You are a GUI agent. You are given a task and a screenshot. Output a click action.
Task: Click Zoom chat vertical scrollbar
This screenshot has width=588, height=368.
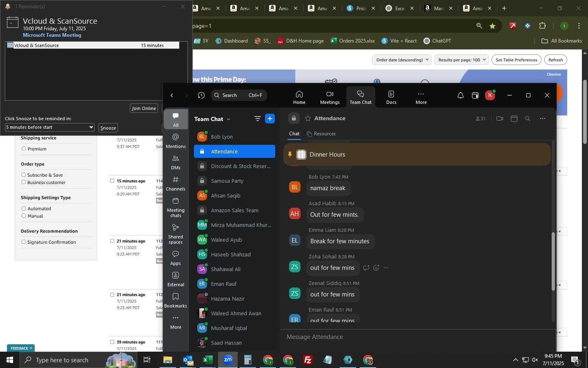point(553,262)
